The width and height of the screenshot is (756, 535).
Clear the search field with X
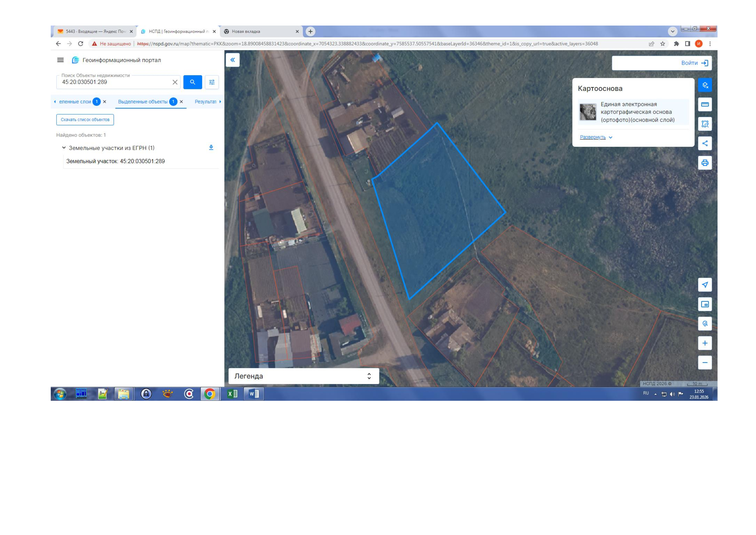(175, 82)
